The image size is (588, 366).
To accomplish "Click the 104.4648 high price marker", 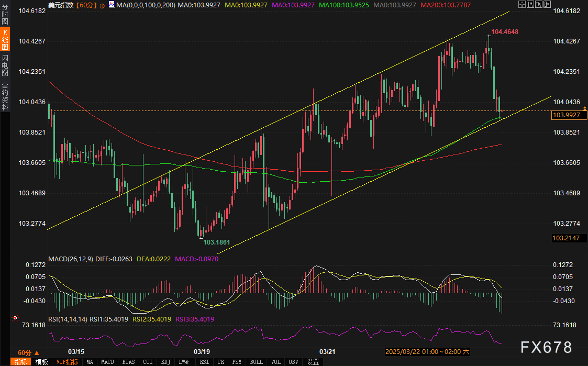I will (x=505, y=32).
